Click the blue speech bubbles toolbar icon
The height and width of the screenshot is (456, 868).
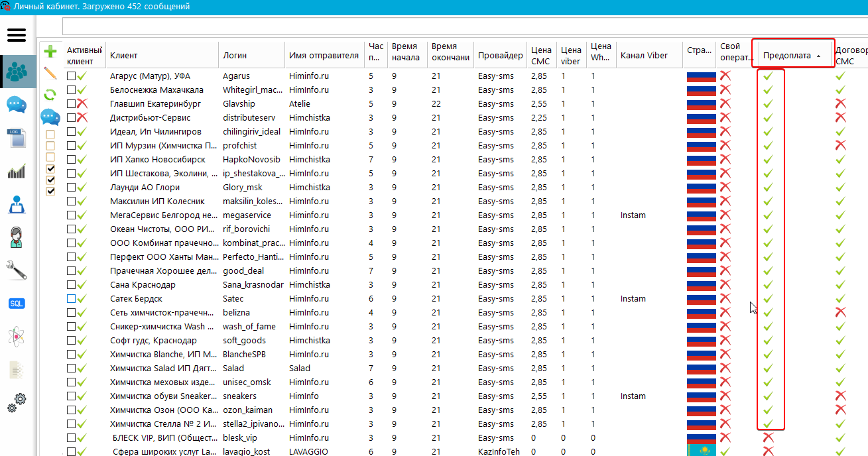50,117
